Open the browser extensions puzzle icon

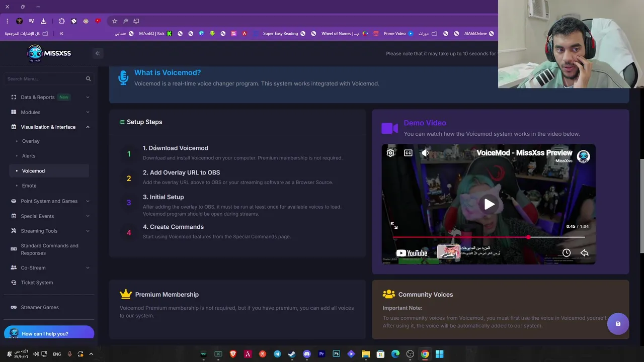tap(62, 21)
